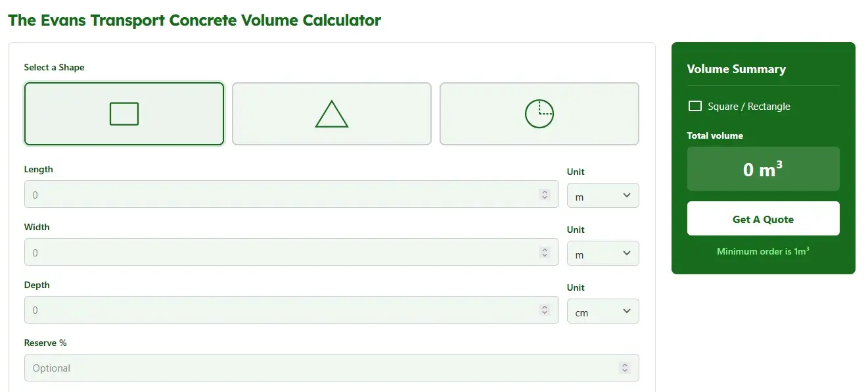Click the Get A Quote button
The image size is (868, 392).
pyautogui.click(x=763, y=218)
